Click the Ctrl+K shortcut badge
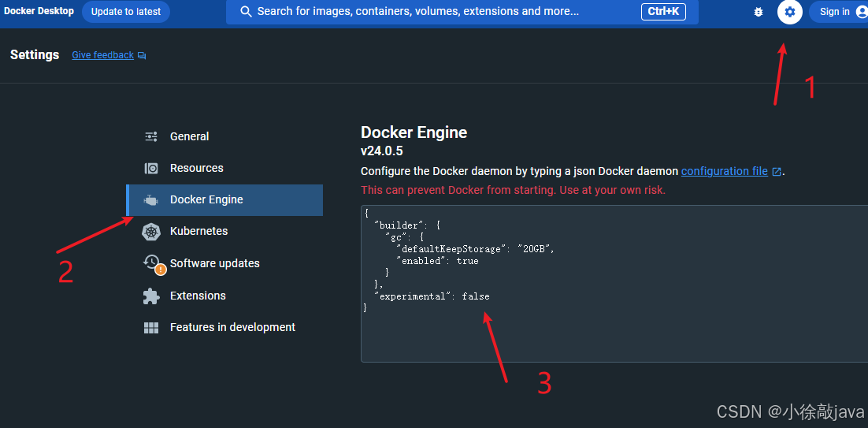This screenshot has width=868, height=428. click(x=663, y=12)
